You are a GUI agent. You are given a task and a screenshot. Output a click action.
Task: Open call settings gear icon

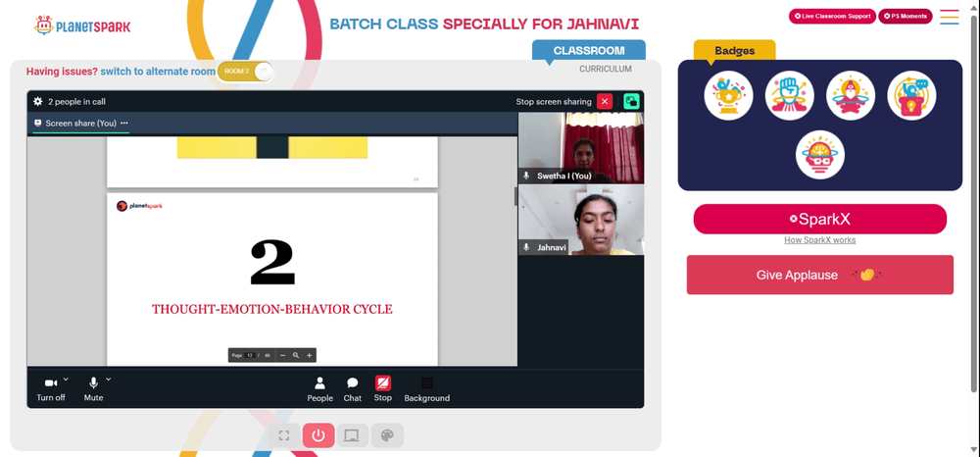coord(38,101)
